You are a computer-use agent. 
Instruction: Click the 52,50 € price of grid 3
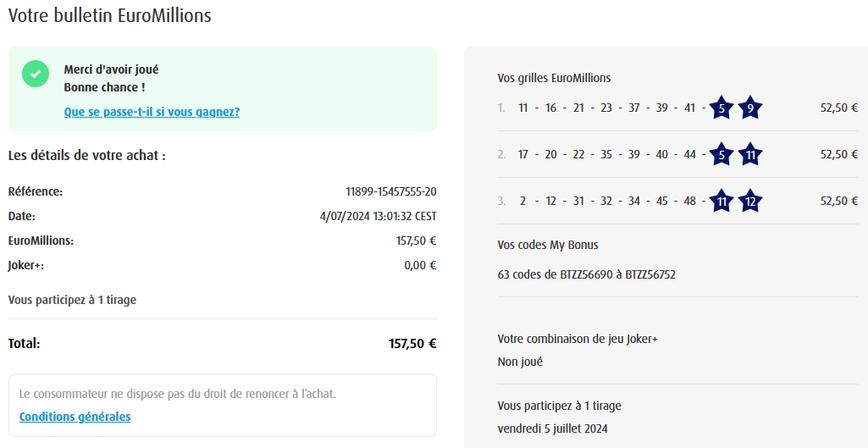[839, 202]
